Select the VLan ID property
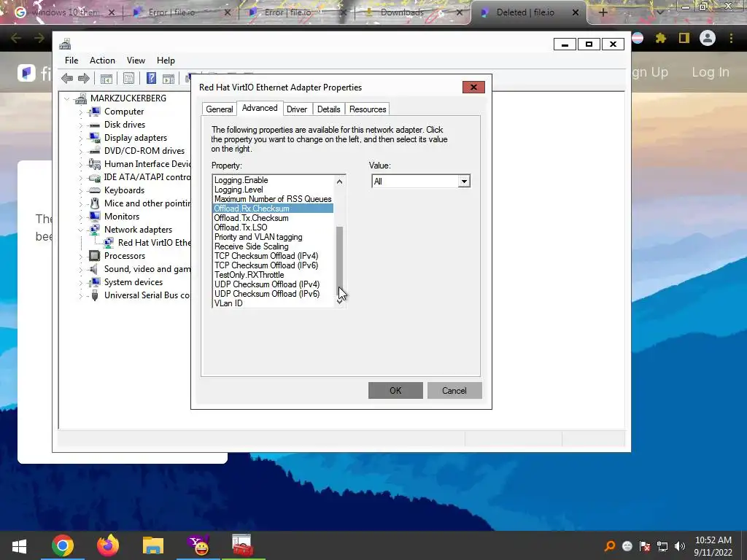This screenshot has height=560, width=747. [x=228, y=303]
